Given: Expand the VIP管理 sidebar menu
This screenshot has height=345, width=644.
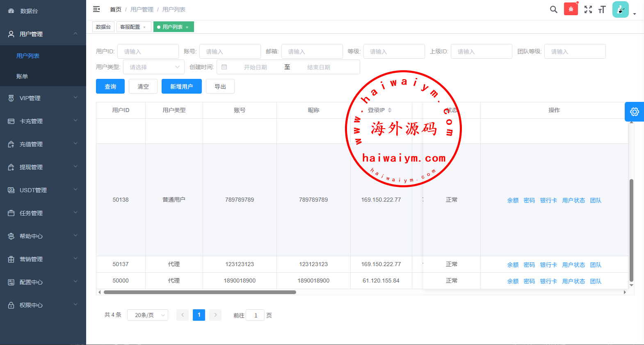Looking at the screenshot, I should coord(43,98).
